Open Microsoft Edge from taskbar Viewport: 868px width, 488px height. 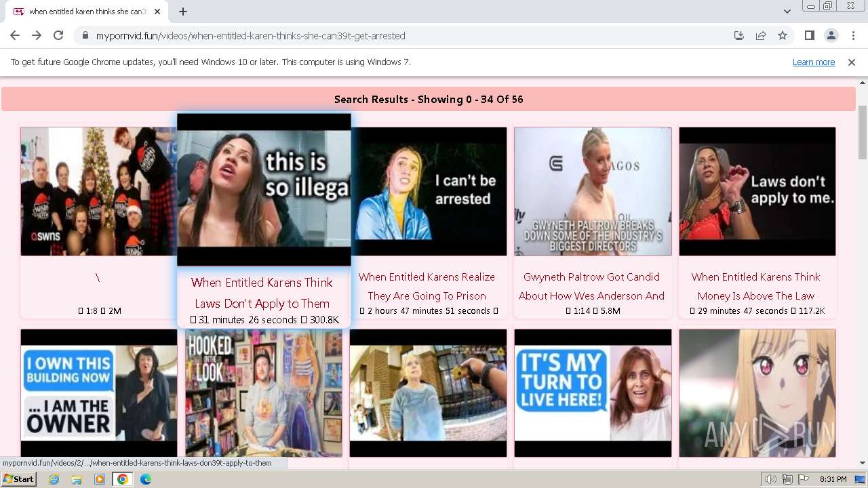pos(146,479)
